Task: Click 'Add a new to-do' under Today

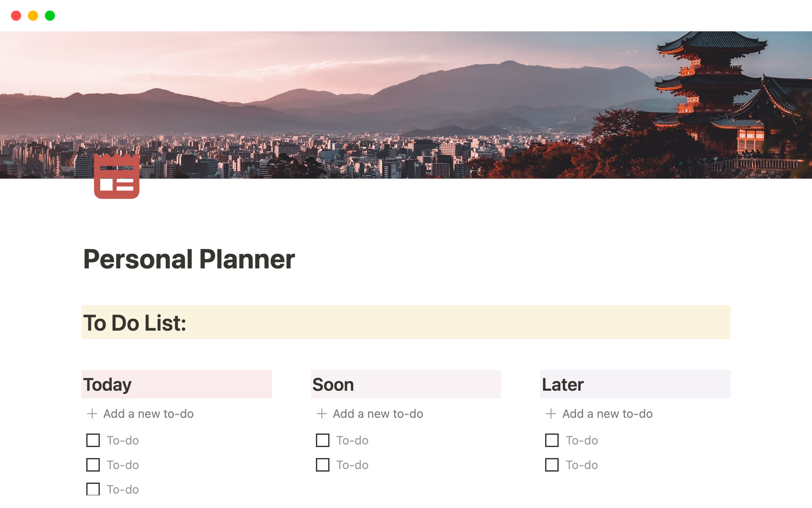Action: coord(148,414)
